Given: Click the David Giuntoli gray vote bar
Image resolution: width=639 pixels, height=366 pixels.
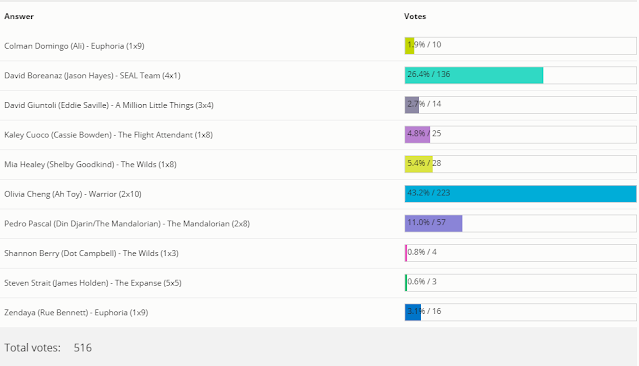Looking at the screenshot, I should pos(412,105).
